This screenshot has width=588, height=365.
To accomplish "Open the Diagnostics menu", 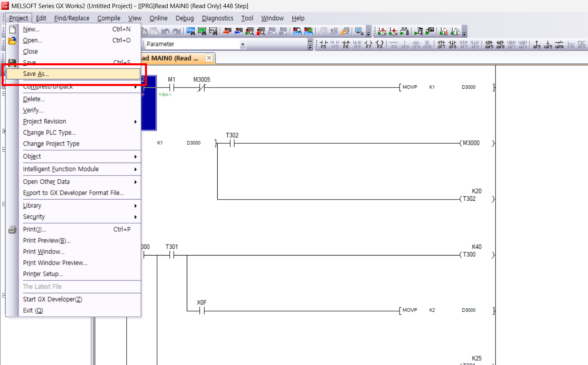I will coord(218,18).
